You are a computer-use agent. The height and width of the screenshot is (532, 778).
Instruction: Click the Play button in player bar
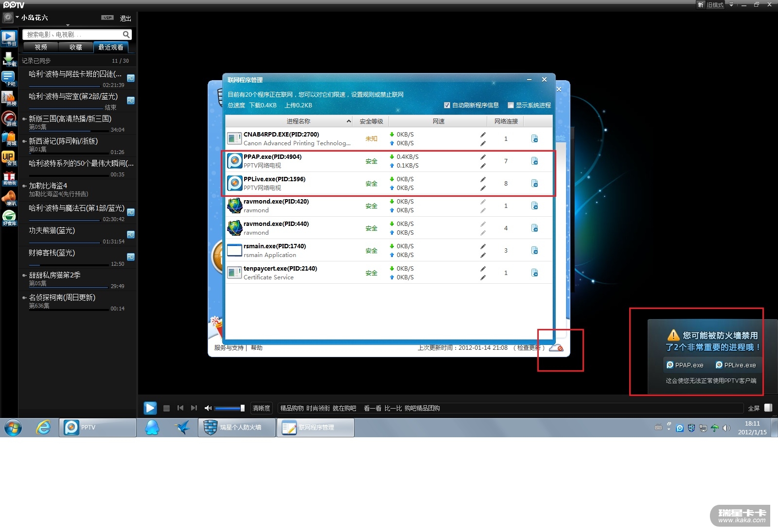[150, 408]
